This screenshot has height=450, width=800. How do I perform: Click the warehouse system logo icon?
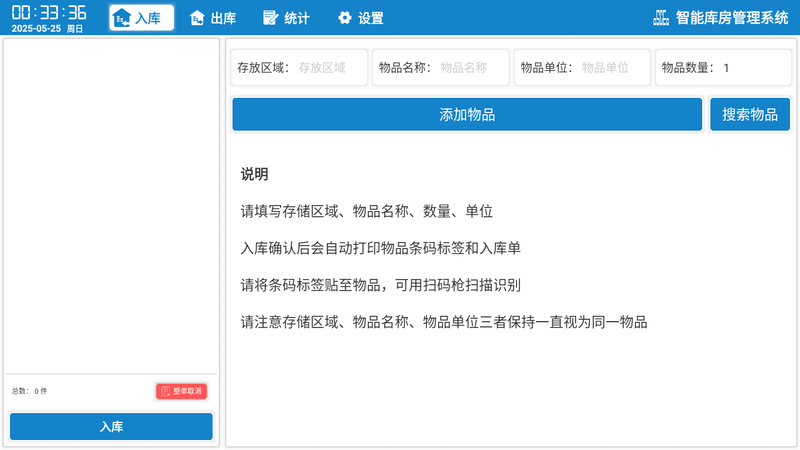661,18
